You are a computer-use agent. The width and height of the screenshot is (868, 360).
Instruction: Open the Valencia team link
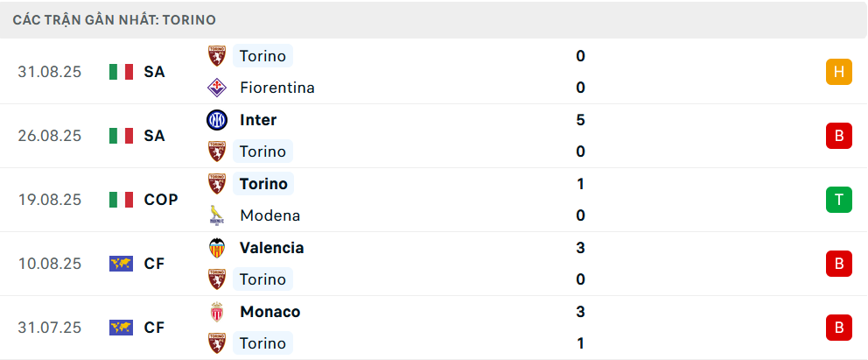click(271, 248)
